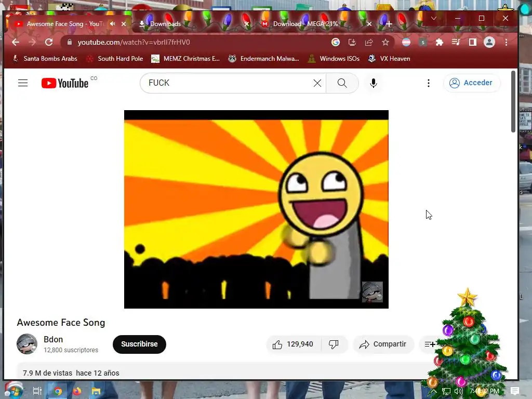Switch to the Downloads tab
Viewport: 532px width, 399px height.
[x=165, y=24]
